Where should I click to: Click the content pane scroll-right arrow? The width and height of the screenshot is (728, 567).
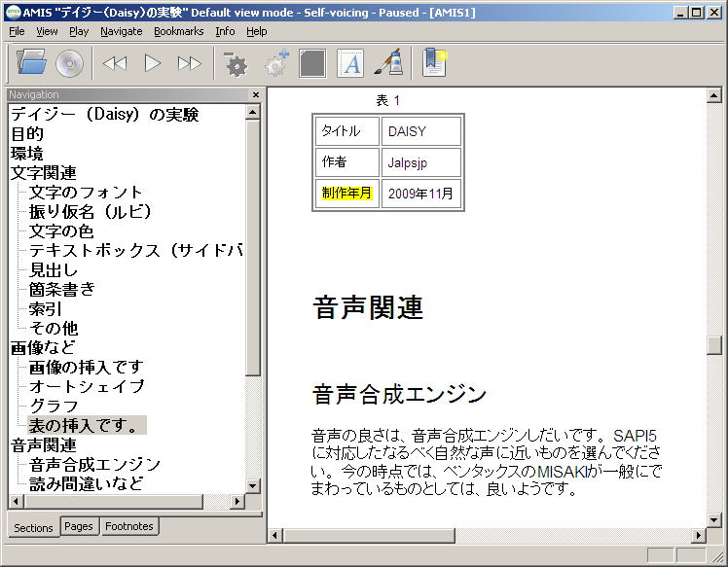(x=698, y=536)
